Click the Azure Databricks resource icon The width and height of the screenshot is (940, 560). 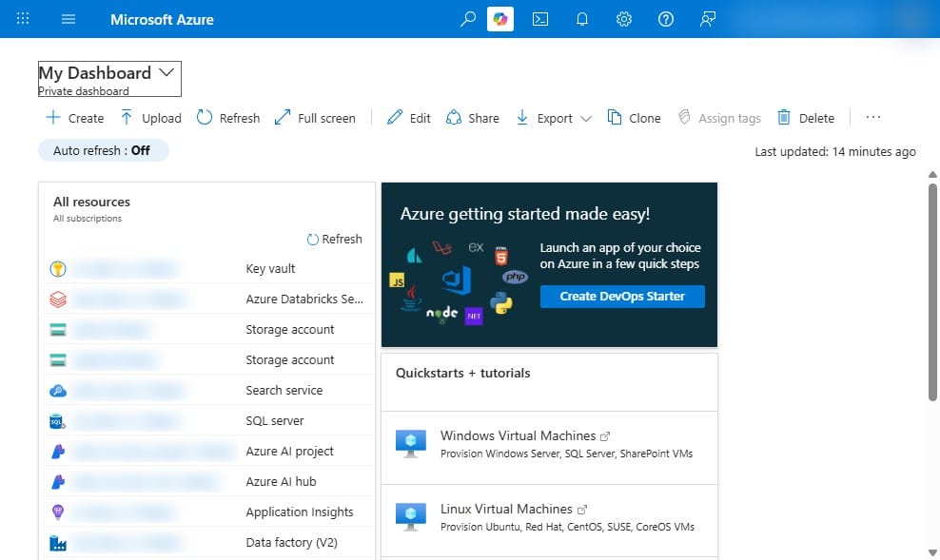(58, 299)
